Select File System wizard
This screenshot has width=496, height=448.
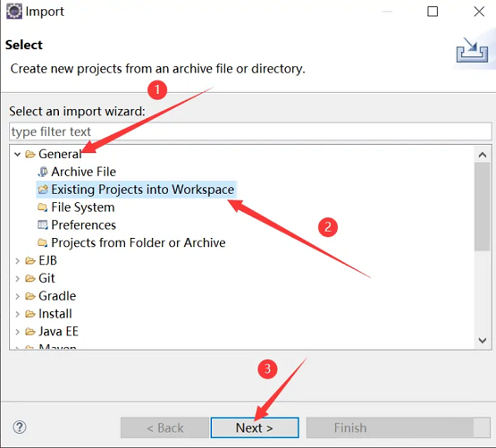pos(83,207)
